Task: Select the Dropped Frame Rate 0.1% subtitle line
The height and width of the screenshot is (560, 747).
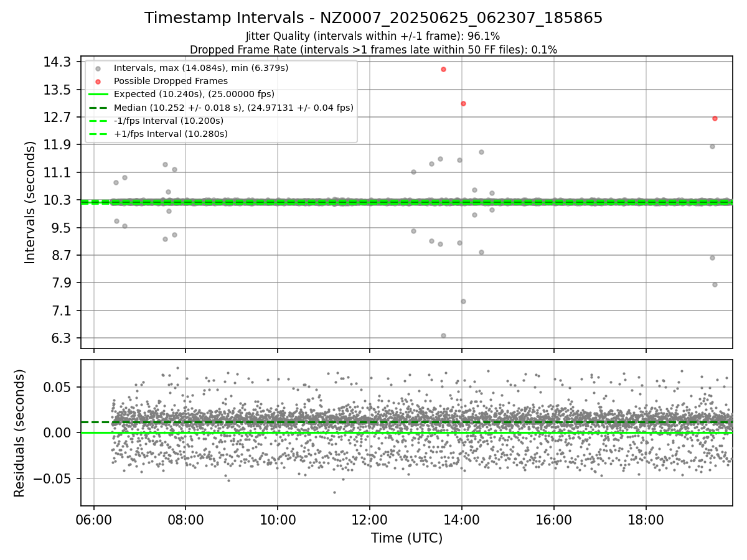Action: [x=374, y=50]
